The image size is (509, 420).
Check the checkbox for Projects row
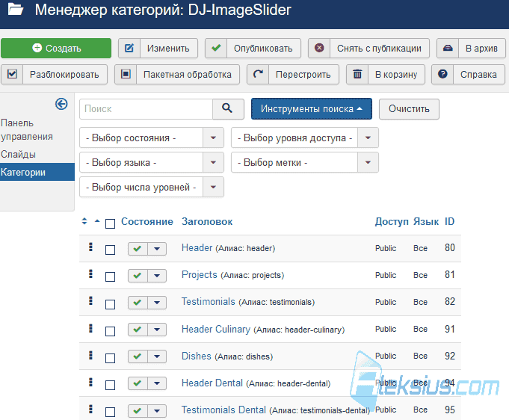pos(110,277)
